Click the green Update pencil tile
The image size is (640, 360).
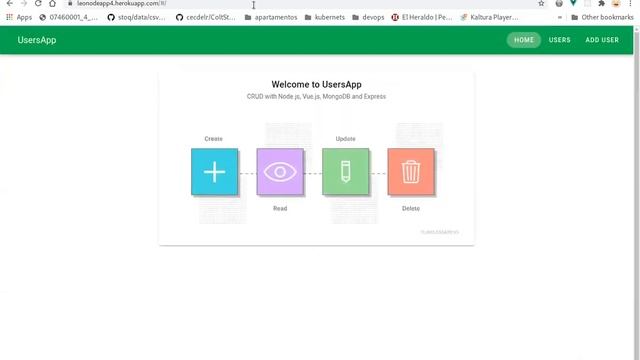click(345, 171)
